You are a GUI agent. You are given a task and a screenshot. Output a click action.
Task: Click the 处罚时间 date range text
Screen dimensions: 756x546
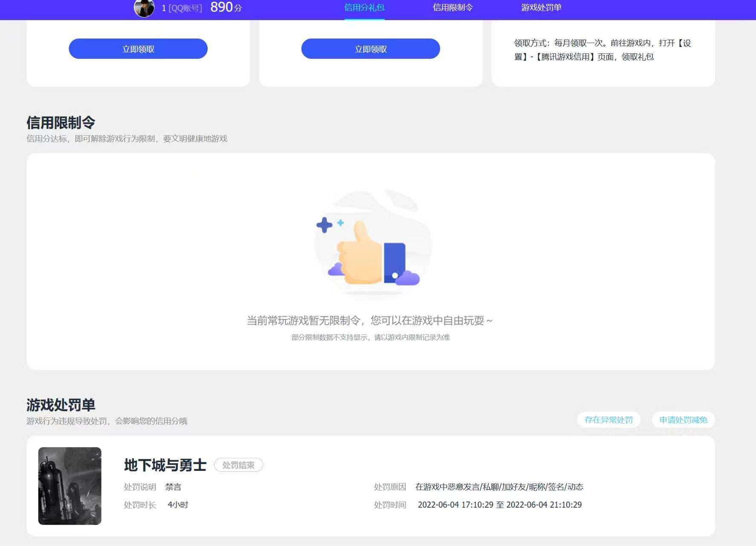click(x=500, y=505)
